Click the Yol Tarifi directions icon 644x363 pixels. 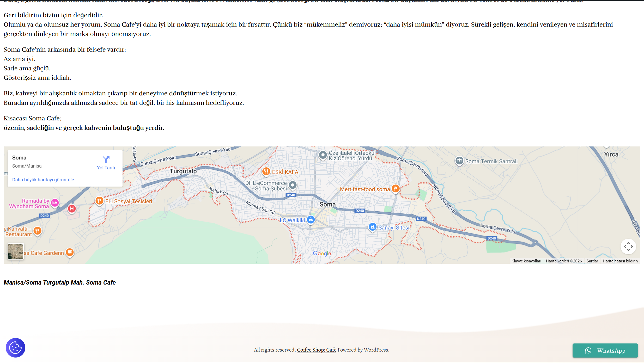[x=106, y=159]
